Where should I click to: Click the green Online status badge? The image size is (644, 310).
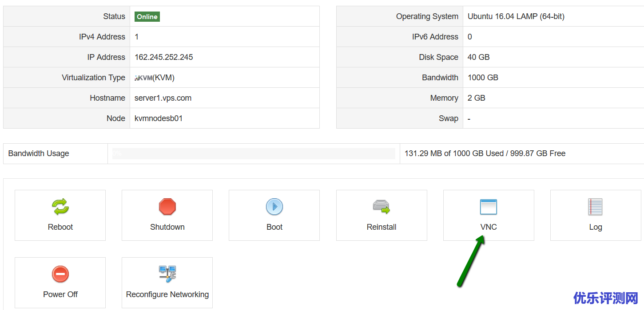pos(147,17)
